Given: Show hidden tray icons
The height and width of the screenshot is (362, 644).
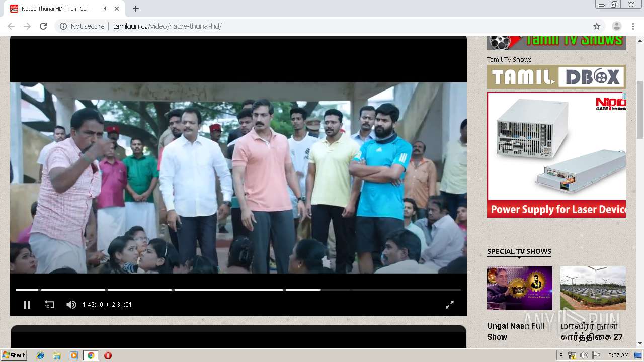Looking at the screenshot, I should (561, 355).
